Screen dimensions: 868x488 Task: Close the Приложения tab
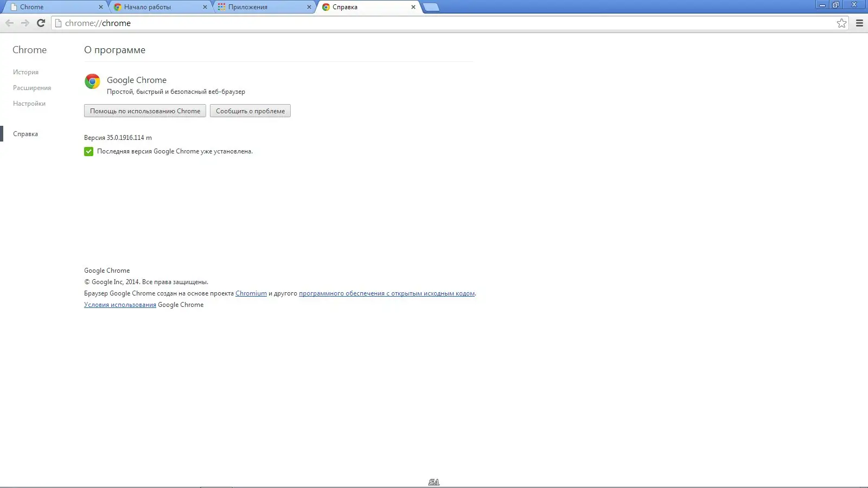(309, 7)
